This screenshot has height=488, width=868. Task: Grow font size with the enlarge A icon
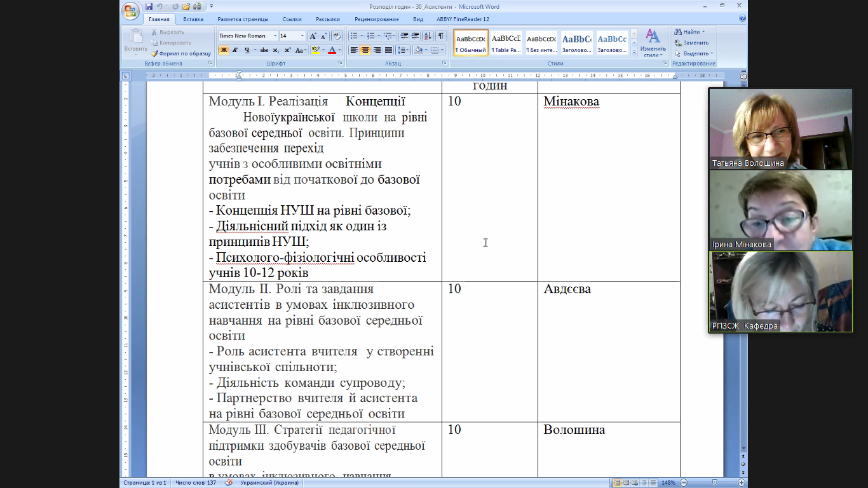click(x=314, y=36)
